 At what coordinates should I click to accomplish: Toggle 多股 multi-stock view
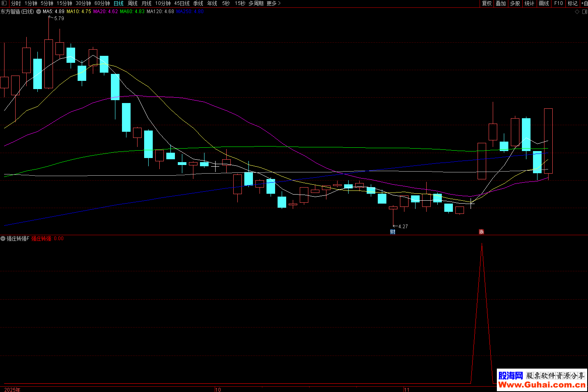[515, 3]
